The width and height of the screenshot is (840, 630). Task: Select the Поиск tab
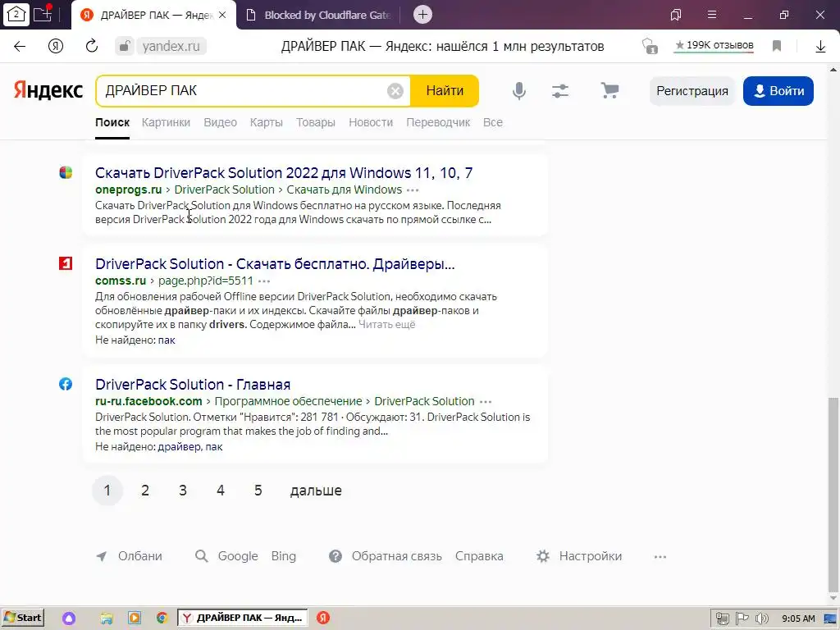112,123
